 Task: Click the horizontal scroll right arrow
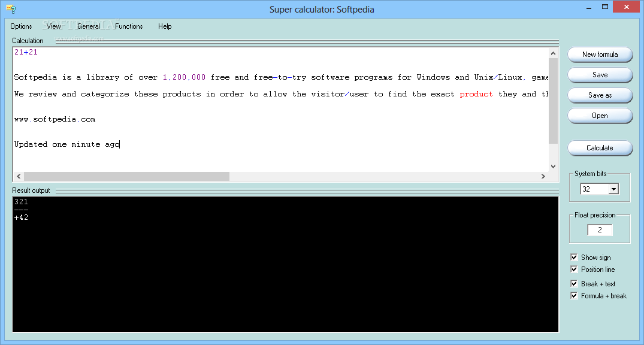543,176
